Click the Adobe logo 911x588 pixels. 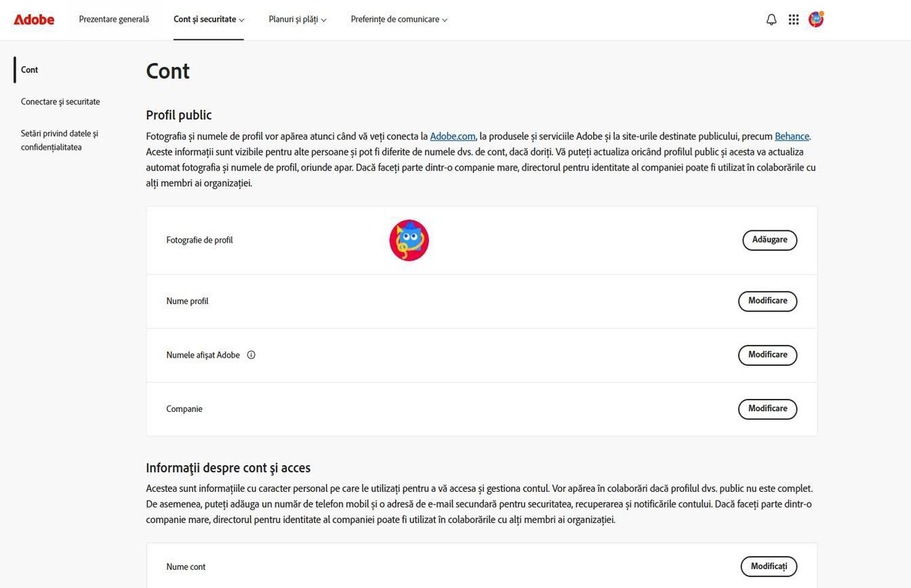[34, 20]
